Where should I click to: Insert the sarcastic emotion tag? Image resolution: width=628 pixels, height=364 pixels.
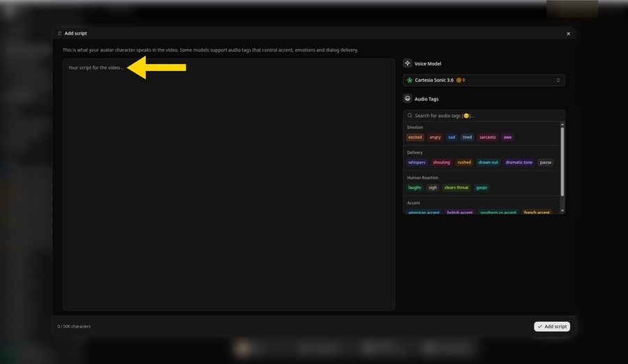[x=488, y=137]
